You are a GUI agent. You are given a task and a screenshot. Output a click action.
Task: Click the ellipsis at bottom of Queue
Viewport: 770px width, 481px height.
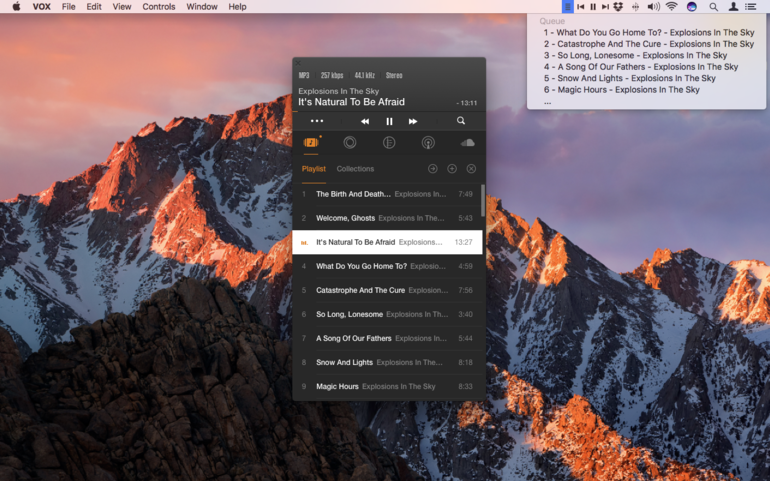[548, 102]
